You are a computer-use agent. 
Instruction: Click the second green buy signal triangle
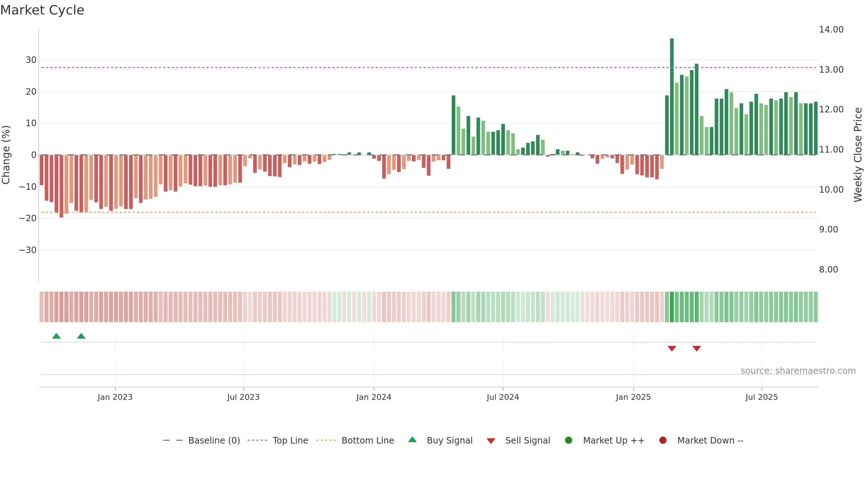[81, 336]
